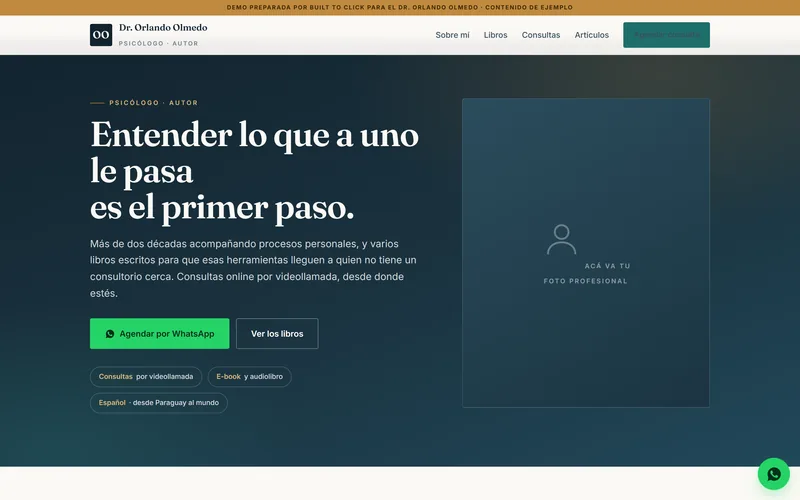Click the gold "PSICÓLOGO · AUTOR" hero eyebrow label
The image size is (800, 500).
154,103
